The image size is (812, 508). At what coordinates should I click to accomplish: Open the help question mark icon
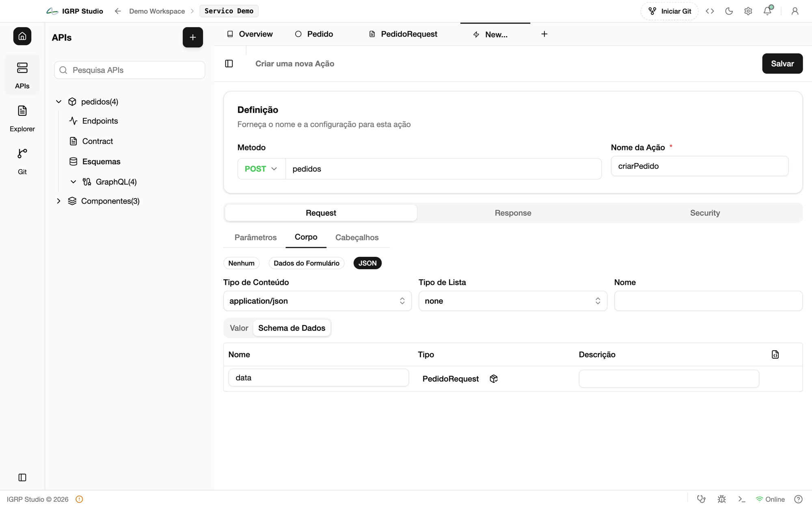click(798, 499)
